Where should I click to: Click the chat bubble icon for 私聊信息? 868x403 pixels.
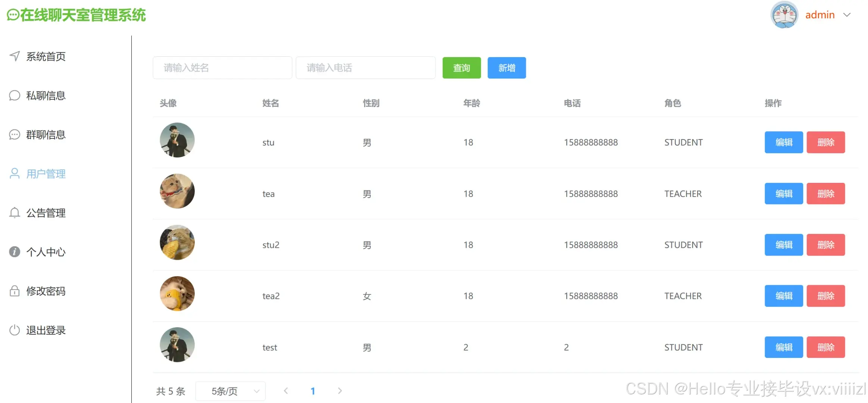tap(15, 95)
